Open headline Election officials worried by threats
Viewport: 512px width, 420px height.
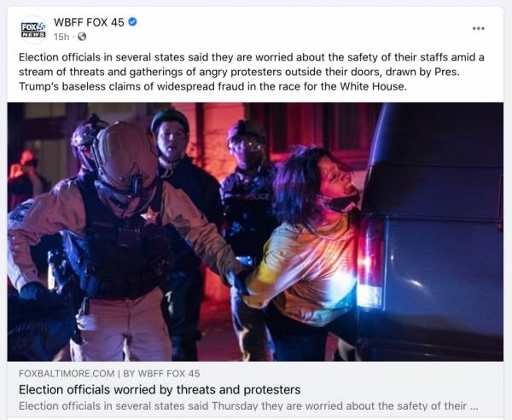click(x=160, y=389)
